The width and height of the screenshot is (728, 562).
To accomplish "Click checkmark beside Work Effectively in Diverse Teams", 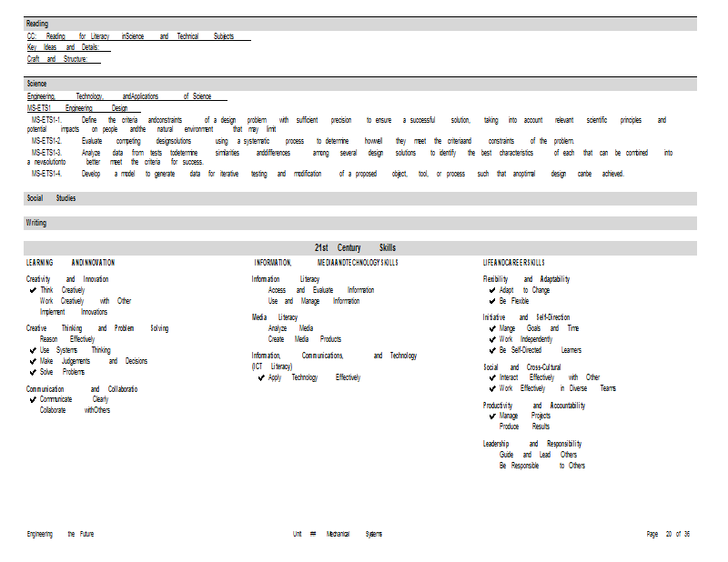I will click(492, 388).
